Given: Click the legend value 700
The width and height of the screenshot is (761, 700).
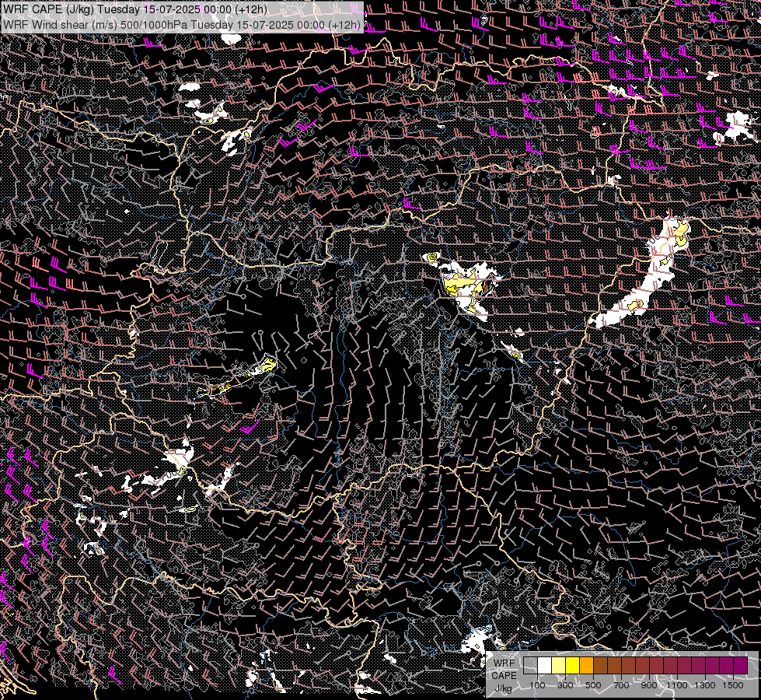Looking at the screenshot, I should click(621, 685).
